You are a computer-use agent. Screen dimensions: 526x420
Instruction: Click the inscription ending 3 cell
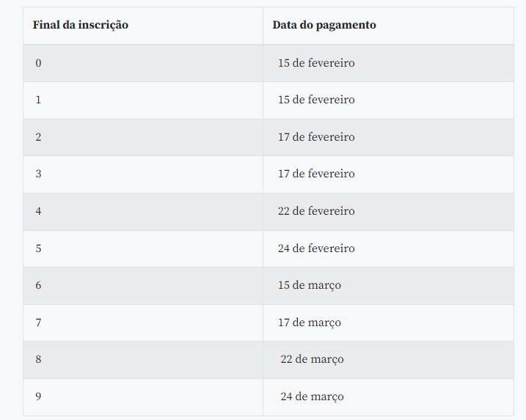39,174
